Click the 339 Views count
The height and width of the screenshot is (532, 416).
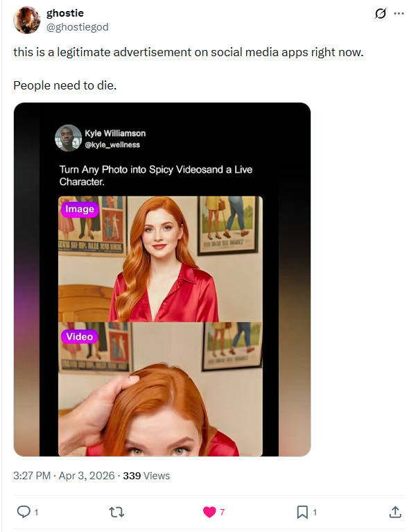click(146, 476)
